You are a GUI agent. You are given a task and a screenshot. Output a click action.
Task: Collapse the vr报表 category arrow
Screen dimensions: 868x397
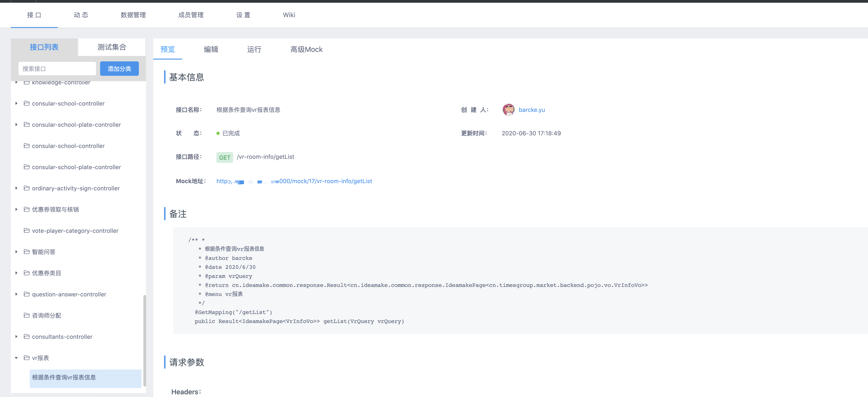click(16, 358)
